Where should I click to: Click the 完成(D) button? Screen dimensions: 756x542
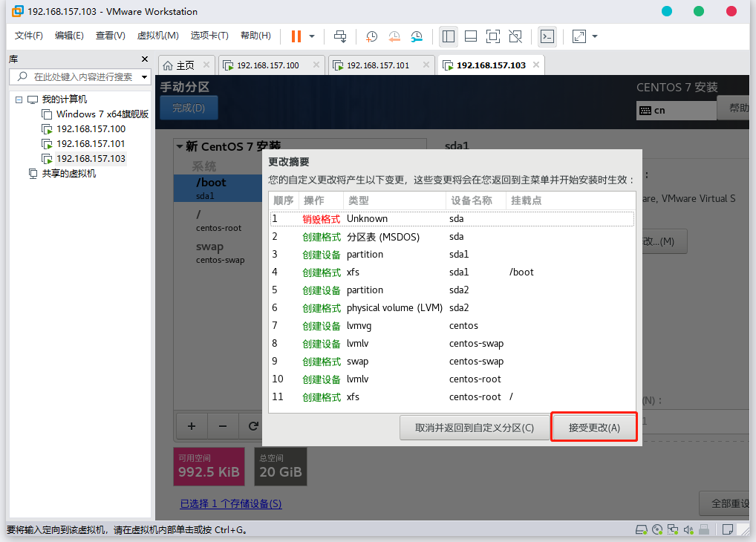click(x=189, y=108)
